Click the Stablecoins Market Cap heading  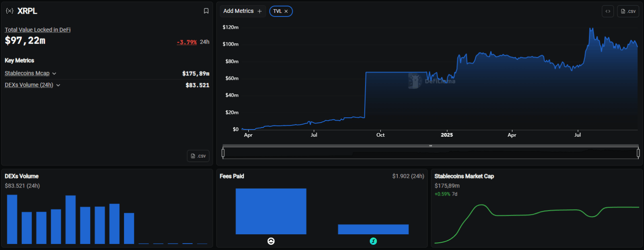pyautogui.click(x=464, y=176)
